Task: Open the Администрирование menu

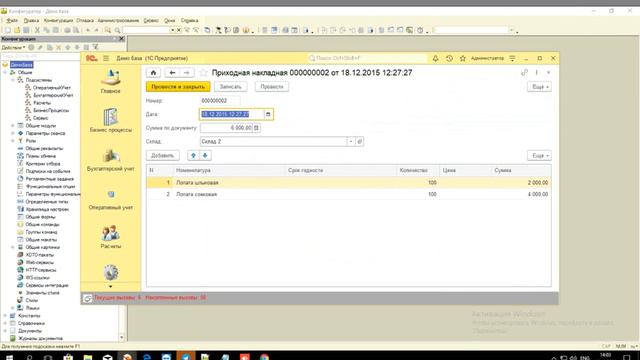Action: coord(118,20)
